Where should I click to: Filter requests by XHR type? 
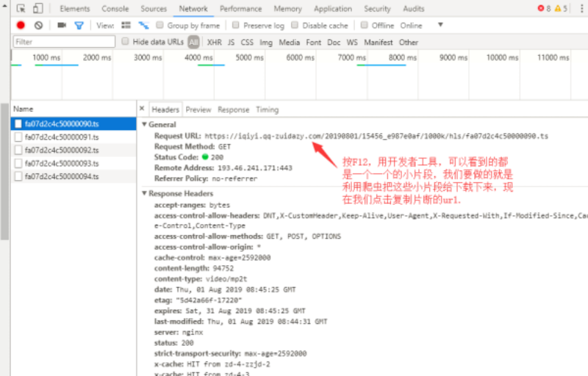tap(213, 42)
